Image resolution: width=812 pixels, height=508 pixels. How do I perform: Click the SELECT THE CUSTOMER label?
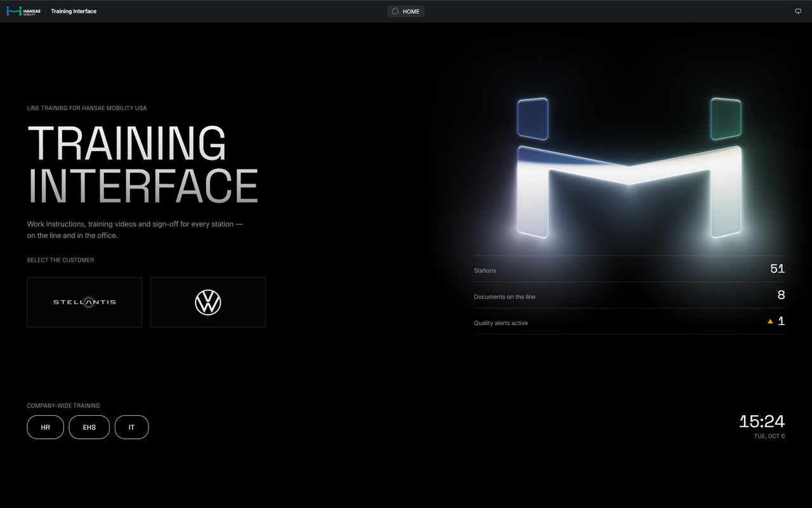[x=60, y=260]
